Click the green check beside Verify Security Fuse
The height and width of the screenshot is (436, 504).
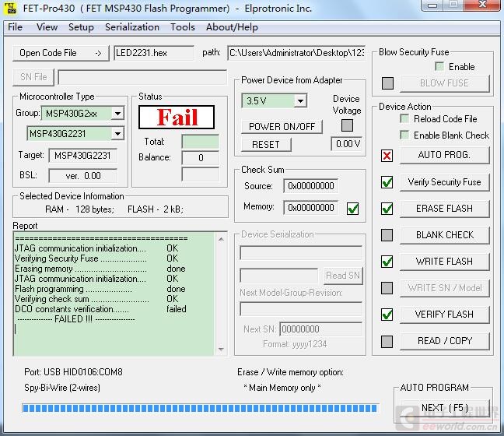pyautogui.click(x=387, y=182)
